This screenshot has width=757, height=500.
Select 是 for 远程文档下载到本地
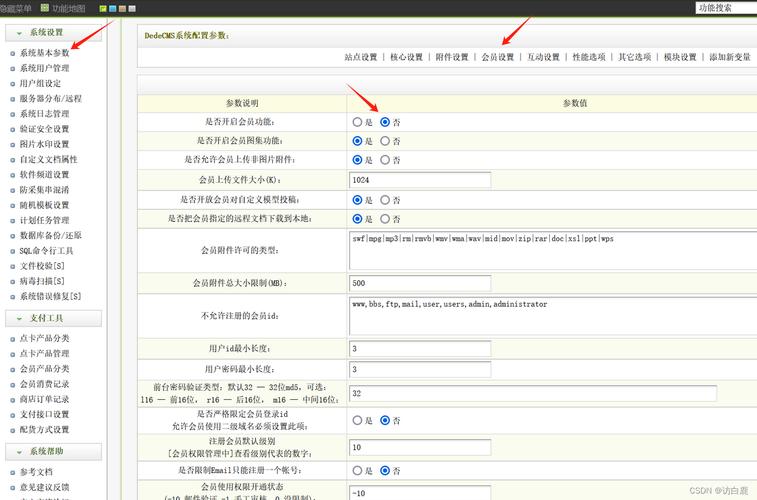click(357, 219)
